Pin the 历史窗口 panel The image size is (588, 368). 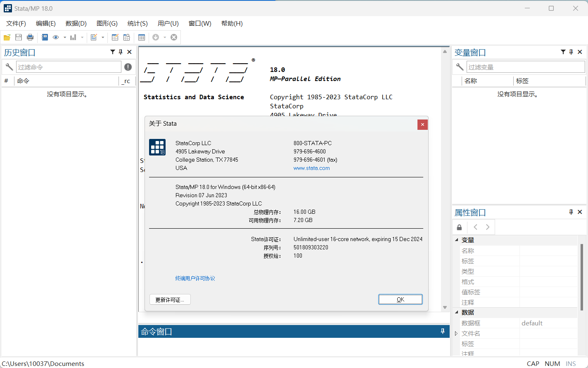[x=121, y=52]
